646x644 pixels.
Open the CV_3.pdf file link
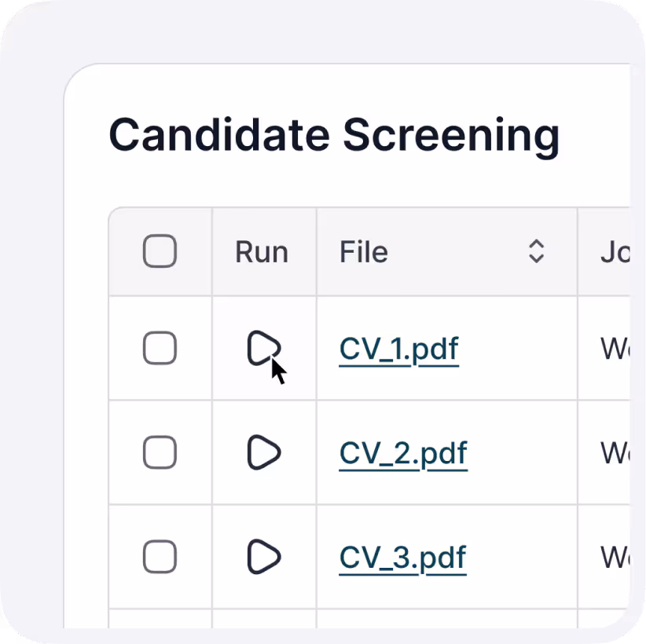pyautogui.click(x=402, y=558)
